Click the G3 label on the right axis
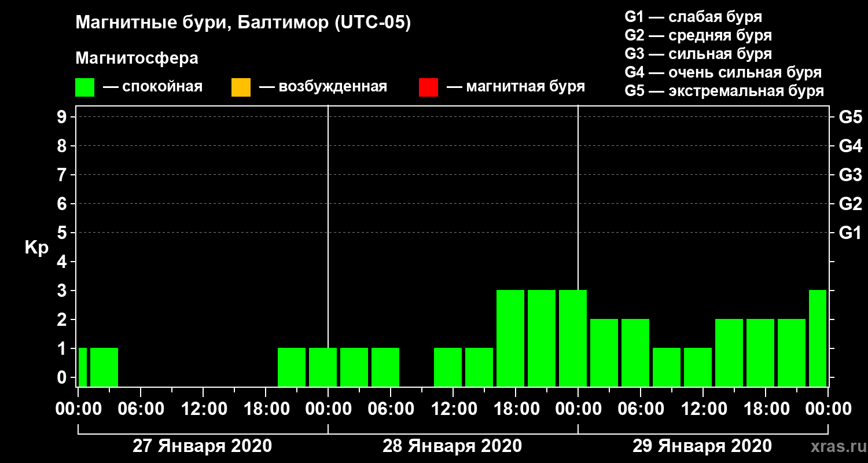This screenshot has width=868, height=463. [850, 175]
